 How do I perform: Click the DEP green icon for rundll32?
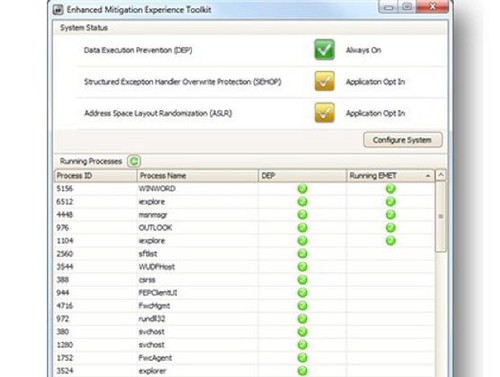coord(302,319)
